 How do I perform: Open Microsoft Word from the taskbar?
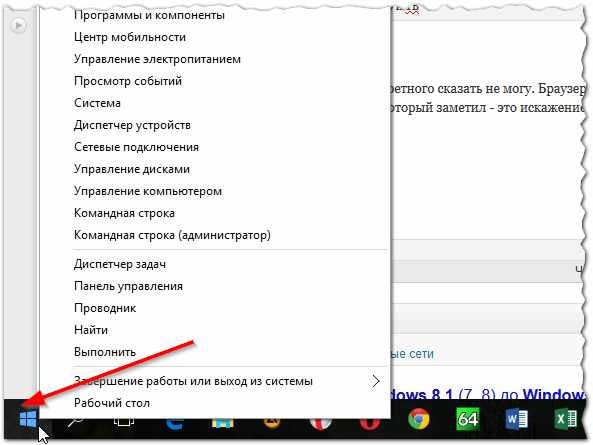pos(517,419)
